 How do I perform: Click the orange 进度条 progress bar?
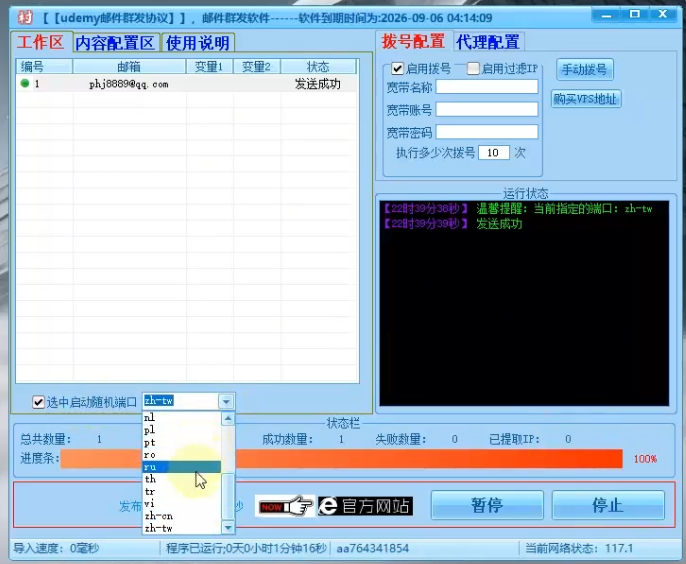click(x=341, y=459)
